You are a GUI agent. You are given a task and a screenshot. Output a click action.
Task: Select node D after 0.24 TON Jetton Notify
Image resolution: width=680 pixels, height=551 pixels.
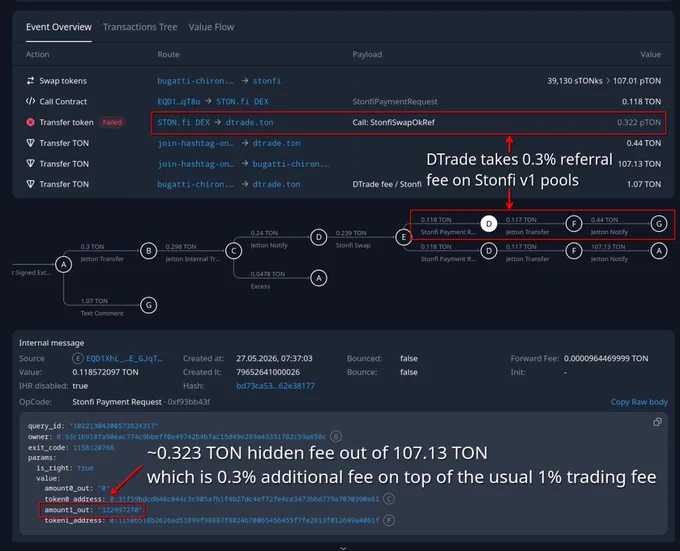click(319, 237)
